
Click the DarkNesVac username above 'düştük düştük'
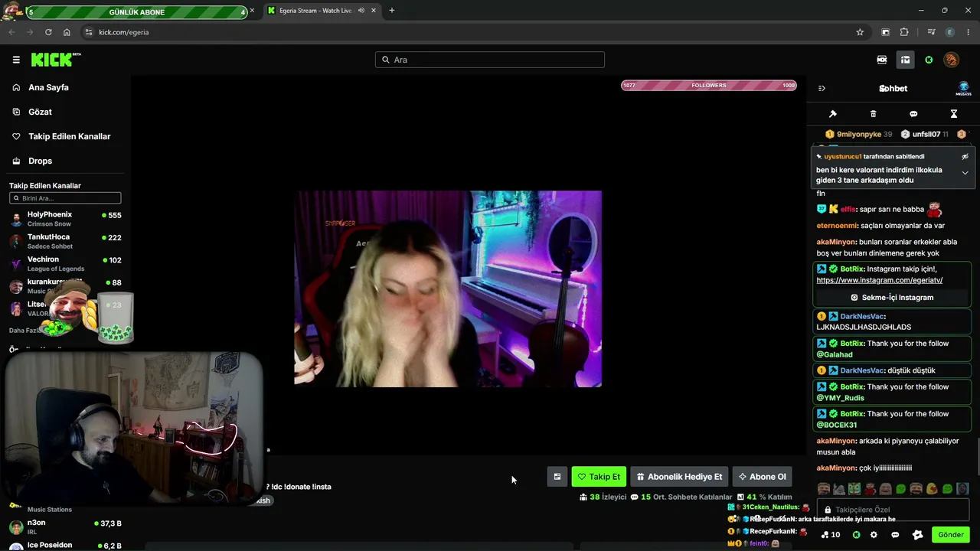pyautogui.click(x=862, y=370)
